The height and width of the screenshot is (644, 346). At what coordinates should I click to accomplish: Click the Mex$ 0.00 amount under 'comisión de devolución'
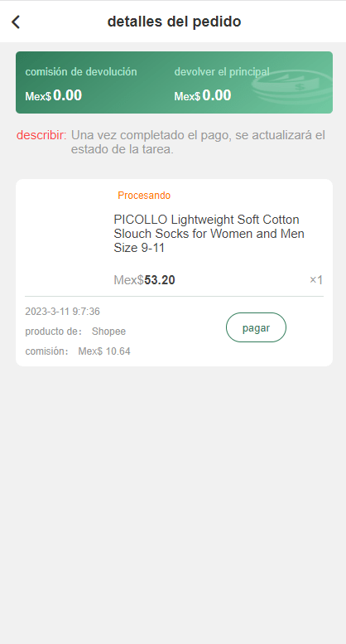tap(54, 95)
